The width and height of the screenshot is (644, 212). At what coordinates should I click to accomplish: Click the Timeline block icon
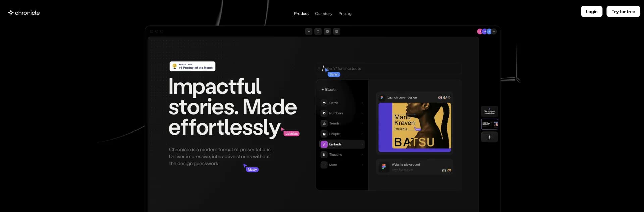[x=324, y=155]
